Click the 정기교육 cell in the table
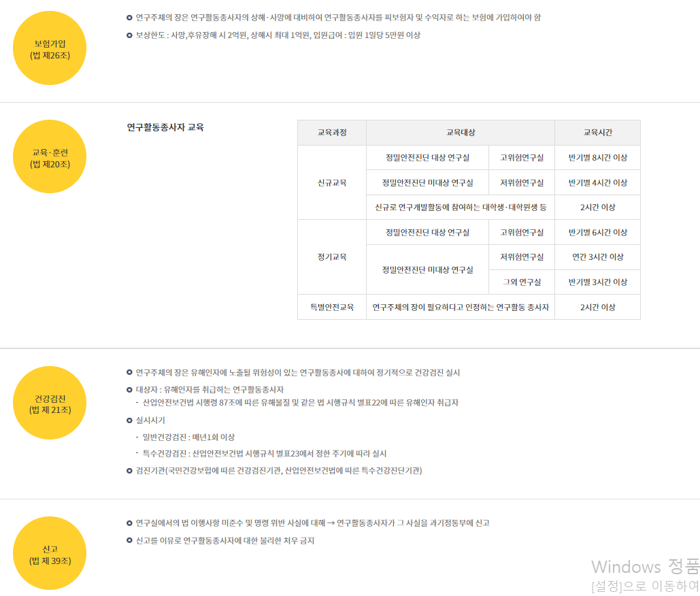 (x=331, y=256)
